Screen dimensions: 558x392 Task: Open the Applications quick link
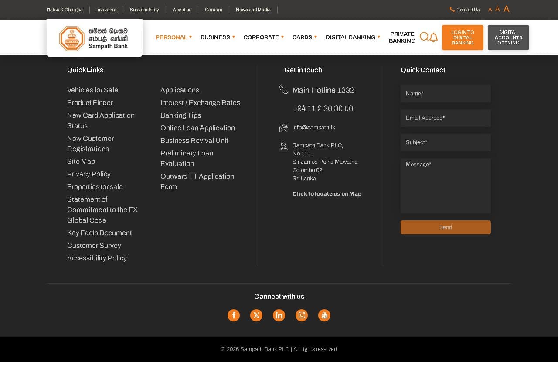180,90
